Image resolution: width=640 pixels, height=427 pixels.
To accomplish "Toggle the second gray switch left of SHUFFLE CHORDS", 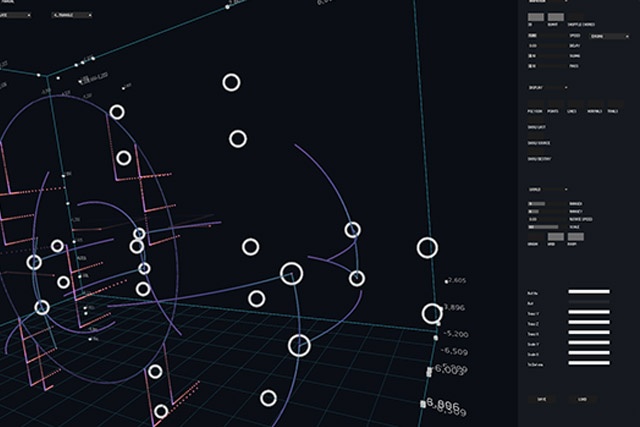I will pyautogui.click(x=556, y=17).
